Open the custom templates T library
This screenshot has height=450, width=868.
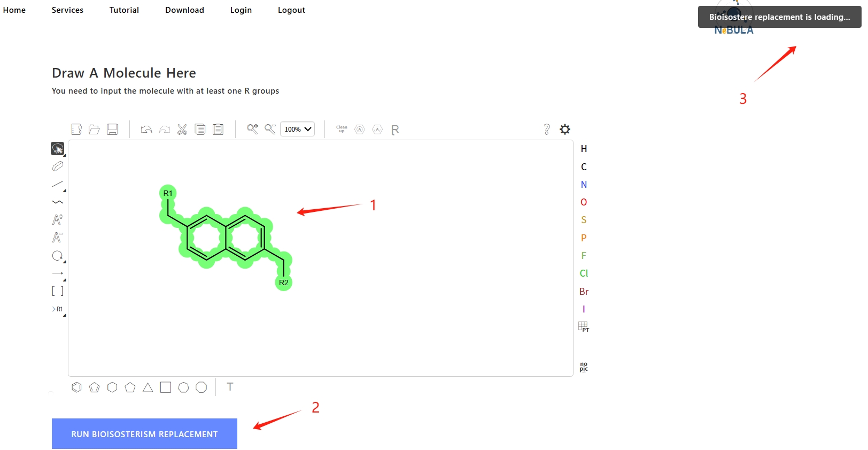pos(230,387)
